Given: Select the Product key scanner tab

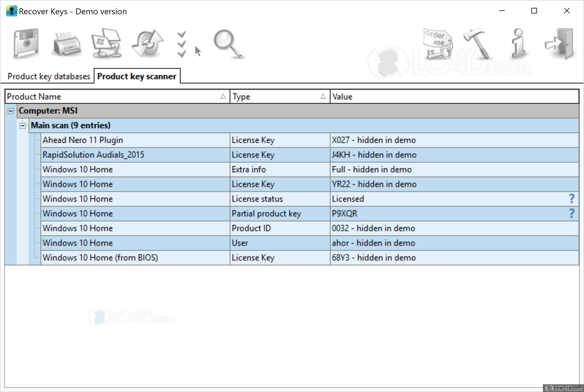Looking at the screenshot, I should pyautogui.click(x=137, y=76).
